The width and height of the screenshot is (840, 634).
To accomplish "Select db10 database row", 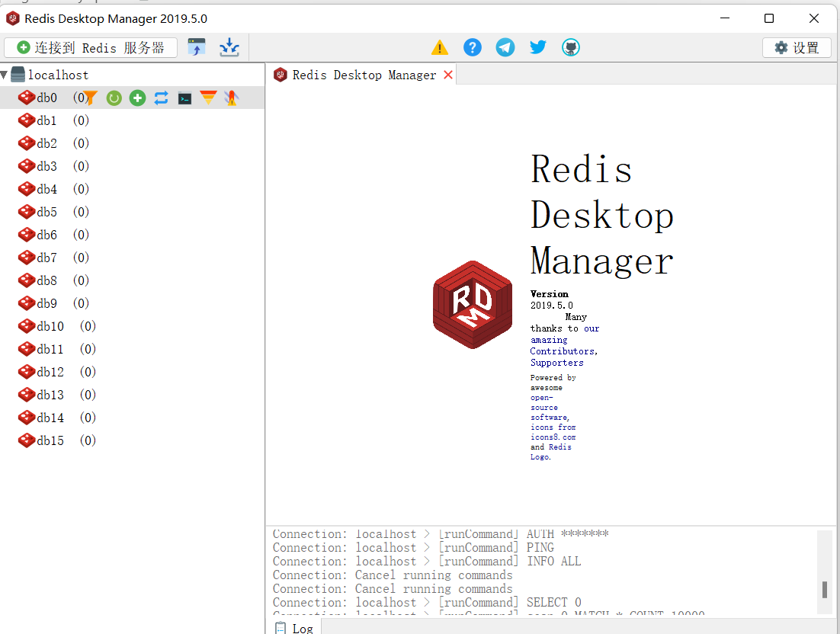I will [x=132, y=326].
